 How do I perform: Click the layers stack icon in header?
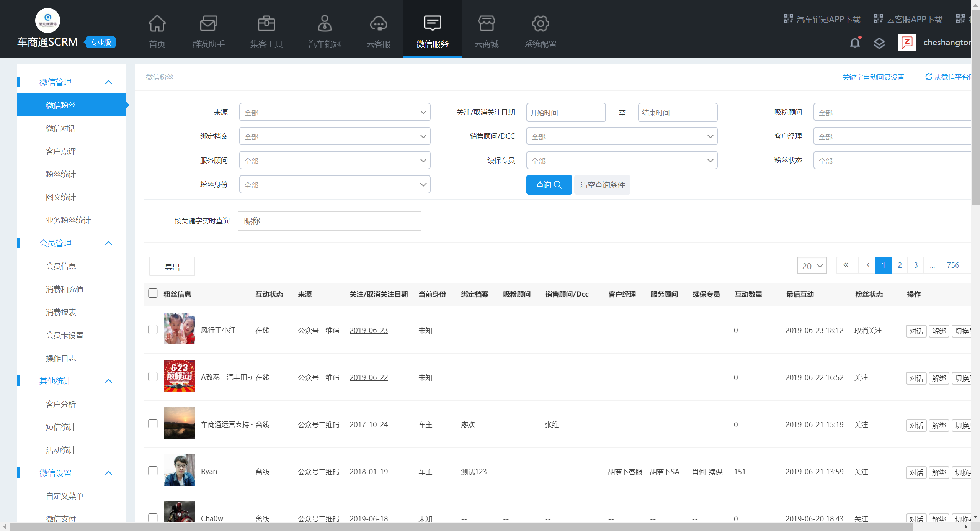tap(879, 43)
